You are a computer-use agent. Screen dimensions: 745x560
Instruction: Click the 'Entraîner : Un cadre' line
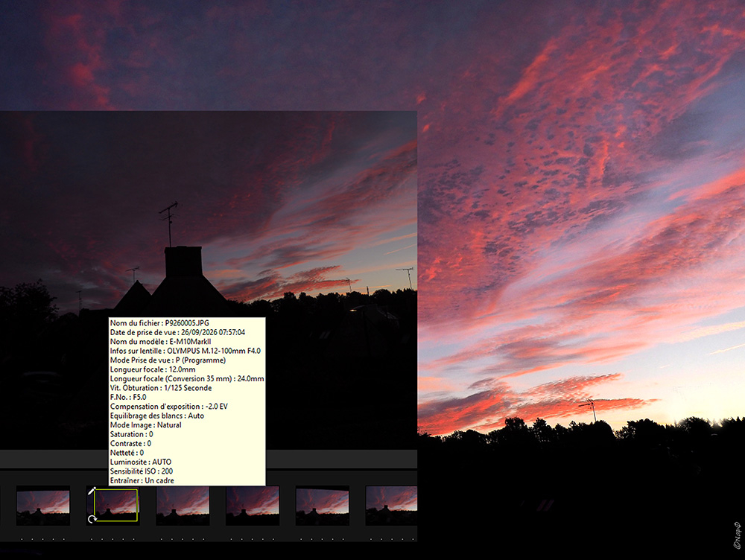142,480
